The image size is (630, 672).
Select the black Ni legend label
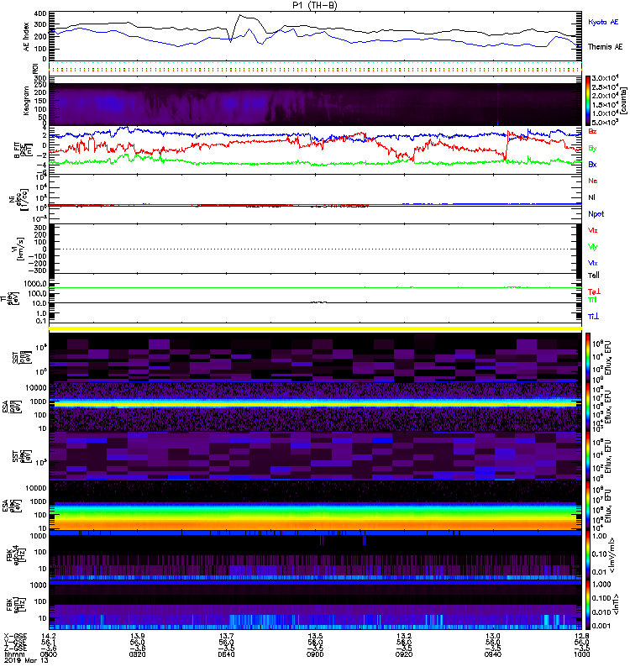tap(591, 197)
